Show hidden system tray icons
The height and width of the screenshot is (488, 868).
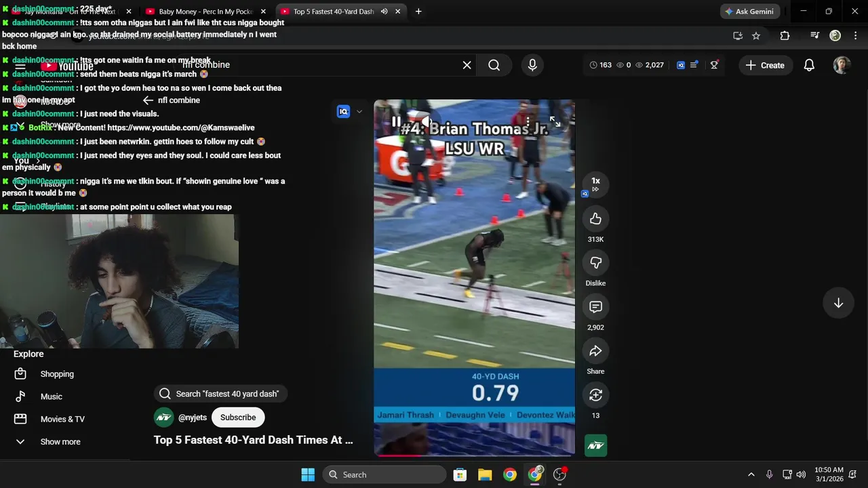[x=751, y=474]
